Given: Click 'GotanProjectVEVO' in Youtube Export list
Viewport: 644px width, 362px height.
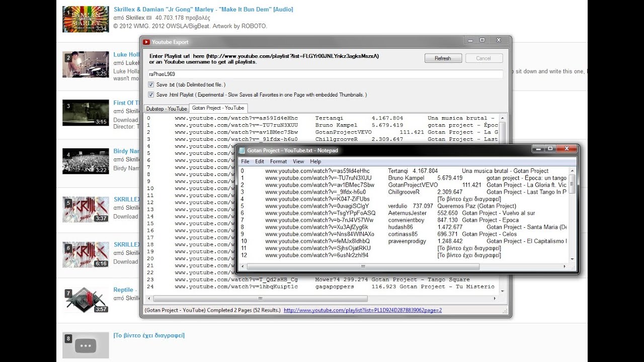Looking at the screenshot, I should tap(344, 132).
